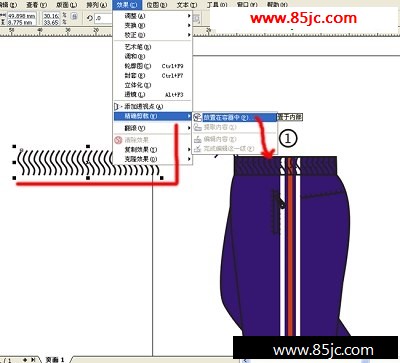400x363 pixels.
Task: Expand the 调整 submenu arrow
Action: 189,16
